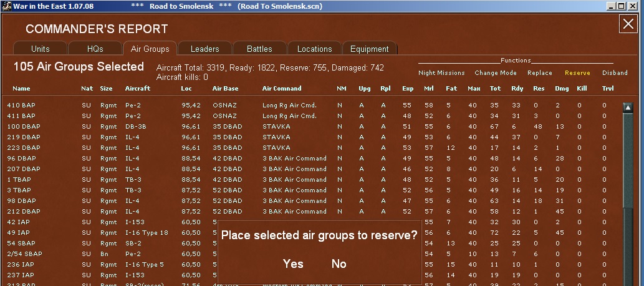Viewport: 644px width, 286px height.
Task: Sort by the Air Command column header
Action: click(282, 89)
